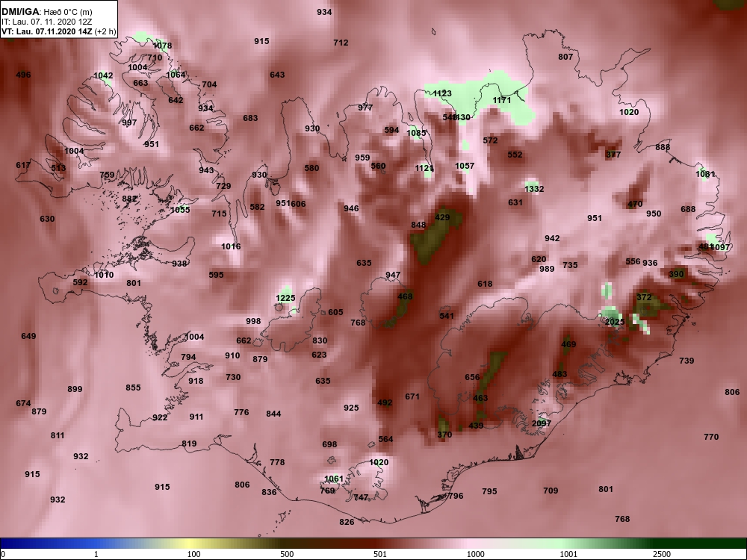Screen dimensions: 747x560
Task: Click the map value 819
Action: (189, 444)
